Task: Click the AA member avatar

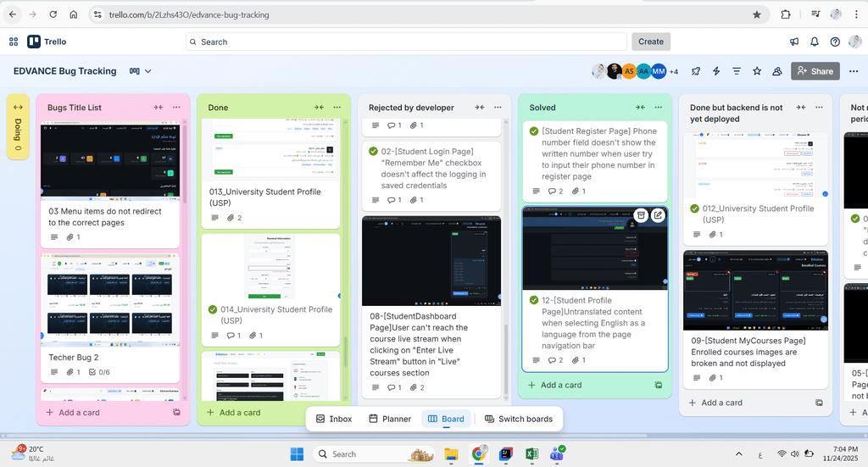Action: coord(643,71)
